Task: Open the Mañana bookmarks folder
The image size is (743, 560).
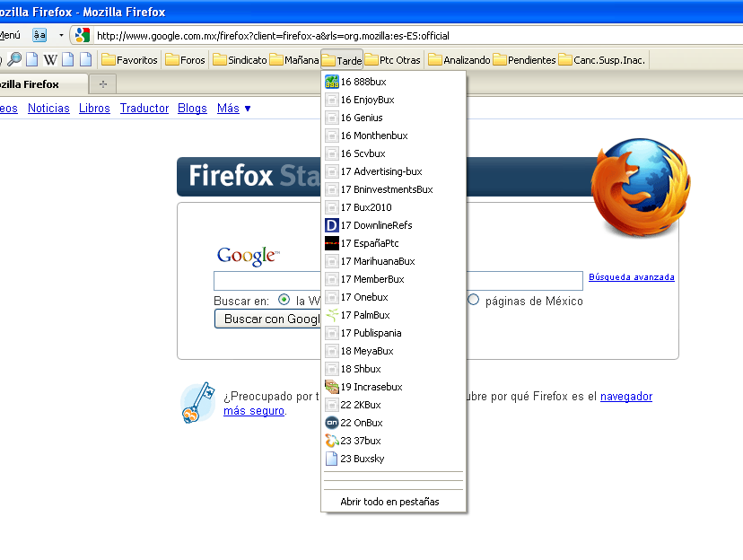Action: coord(294,60)
